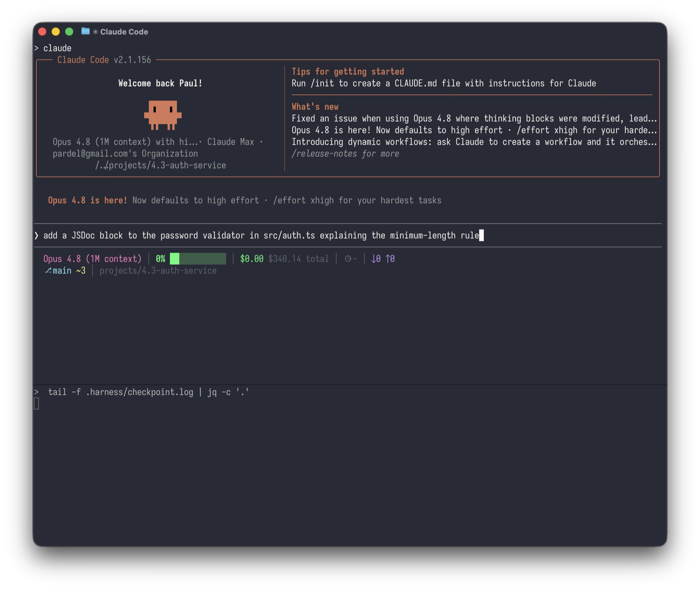Click the /release-notes for more text
700x590 pixels.
tap(345, 154)
